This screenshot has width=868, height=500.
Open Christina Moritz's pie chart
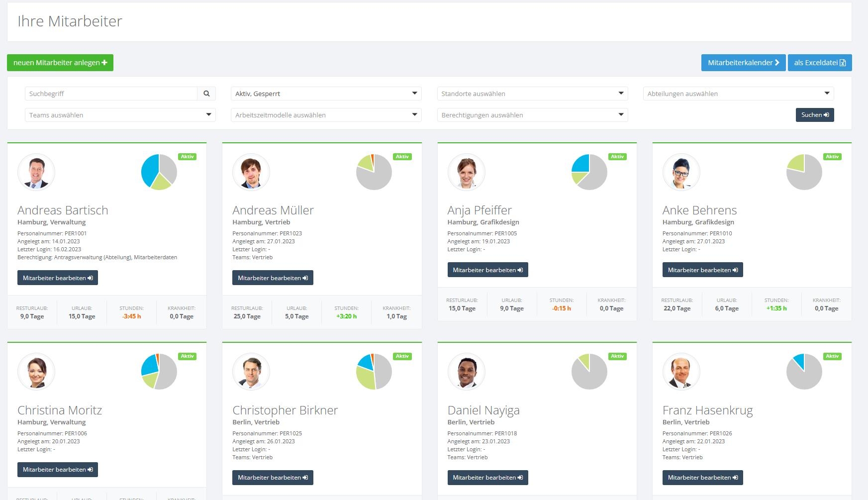tap(159, 372)
